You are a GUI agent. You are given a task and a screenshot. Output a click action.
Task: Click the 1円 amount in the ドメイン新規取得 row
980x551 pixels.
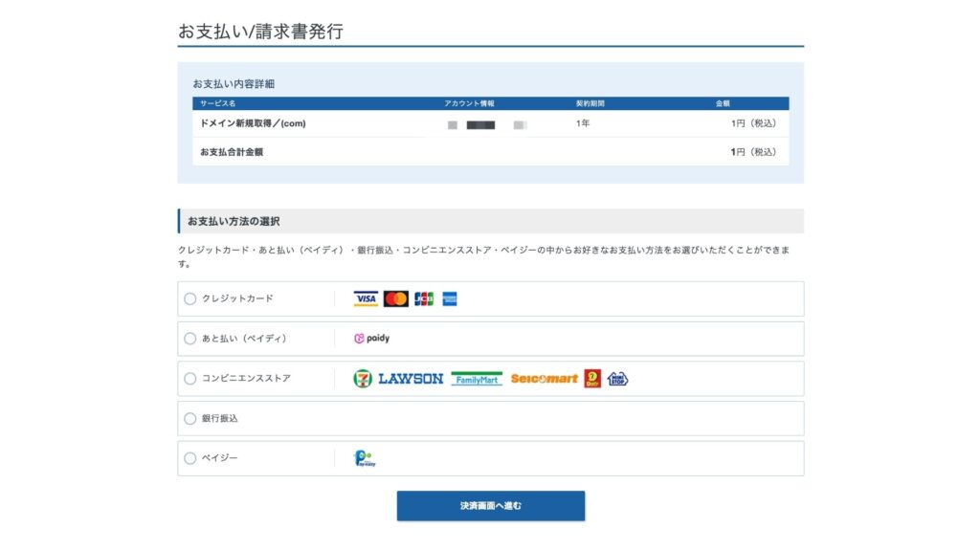[x=753, y=123]
